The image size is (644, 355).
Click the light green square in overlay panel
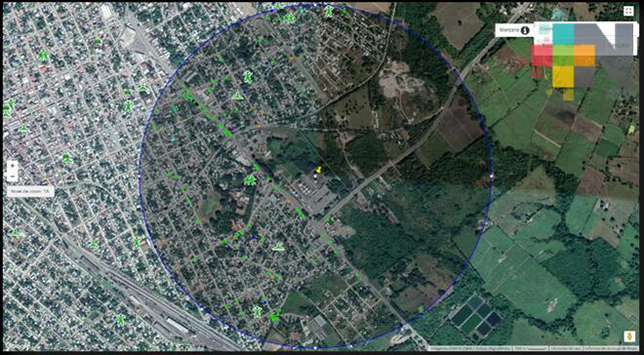coord(563,56)
